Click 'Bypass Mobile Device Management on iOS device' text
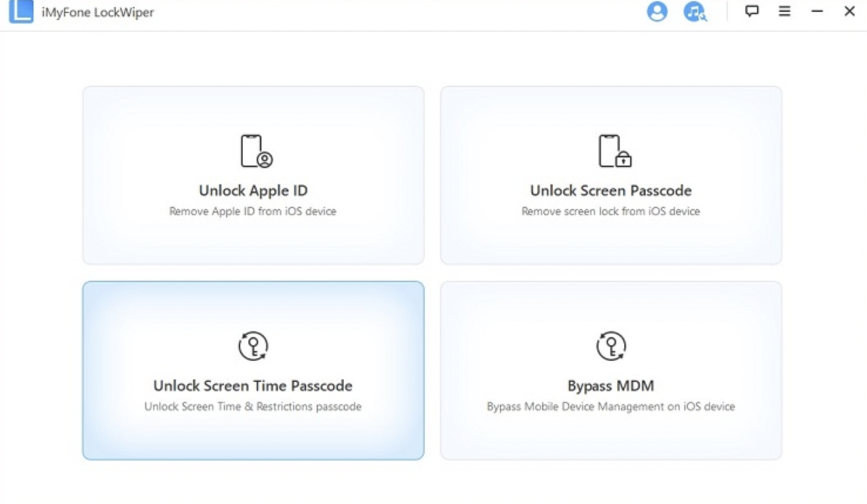This screenshot has width=867, height=504. coord(611,406)
